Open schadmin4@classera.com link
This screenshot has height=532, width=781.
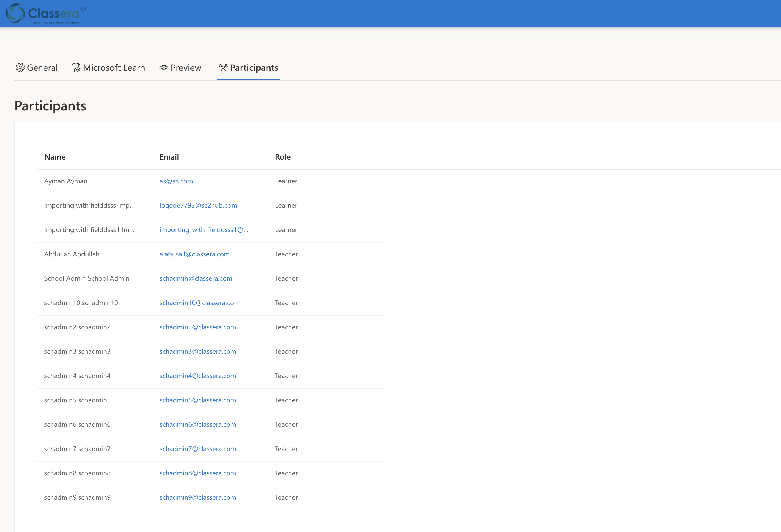(x=198, y=376)
